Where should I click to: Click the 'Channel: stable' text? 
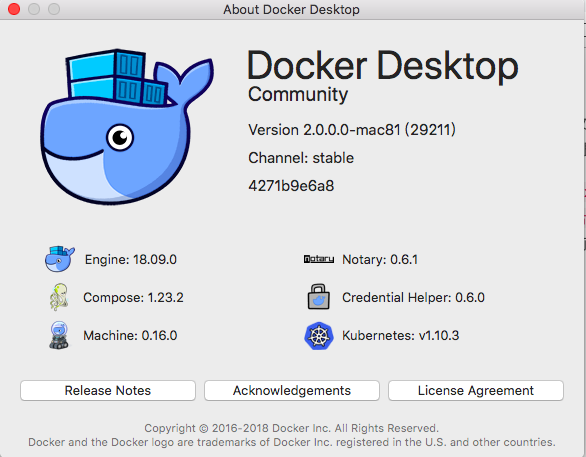pyautogui.click(x=301, y=158)
